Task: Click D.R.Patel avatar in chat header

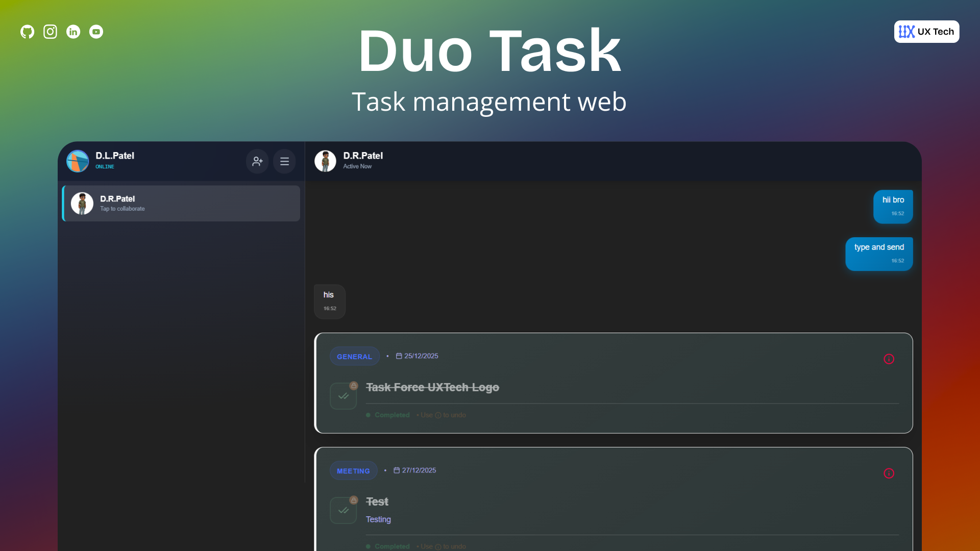Action: coord(325,161)
